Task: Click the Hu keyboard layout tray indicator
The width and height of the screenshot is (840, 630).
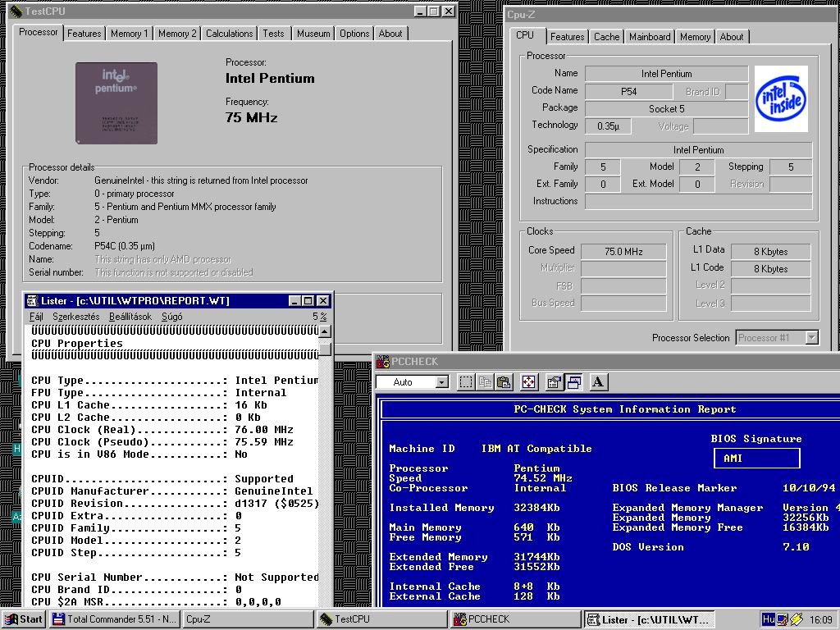Action: click(x=769, y=619)
